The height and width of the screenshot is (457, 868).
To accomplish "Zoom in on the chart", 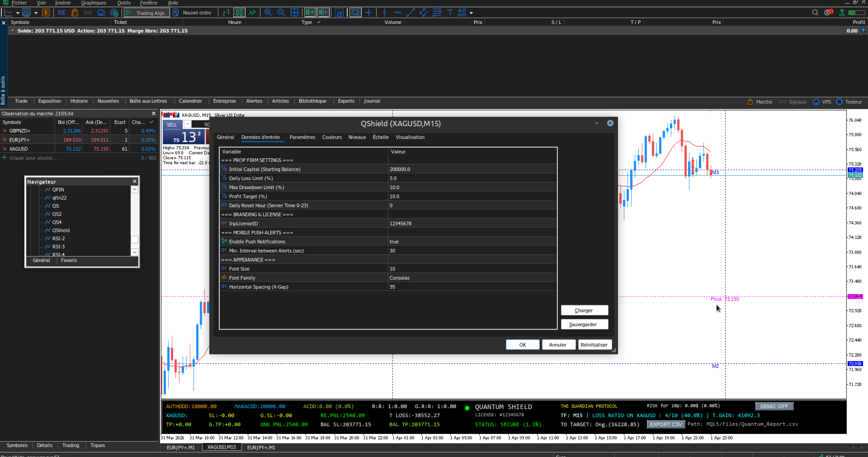I will click(x=268, y=13).
